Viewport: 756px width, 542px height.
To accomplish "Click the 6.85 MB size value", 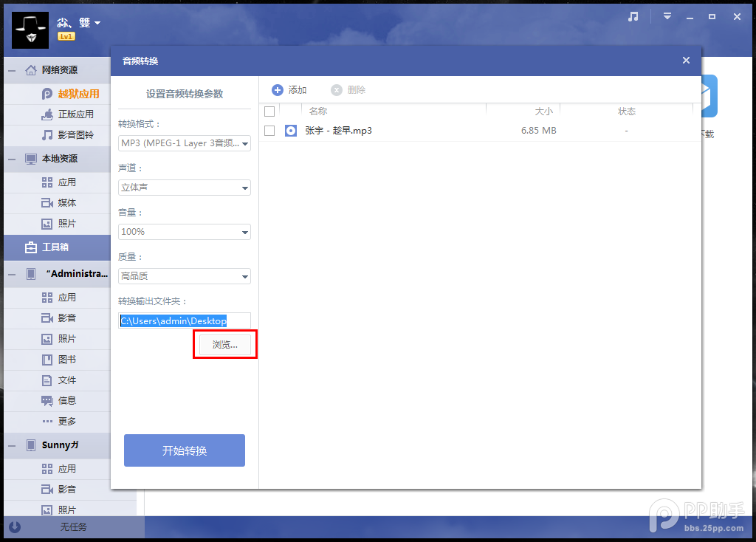I will click(x=538, y=131).
